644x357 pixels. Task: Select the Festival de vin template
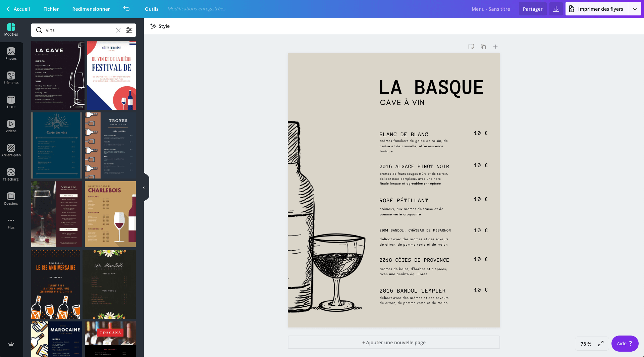111,75
